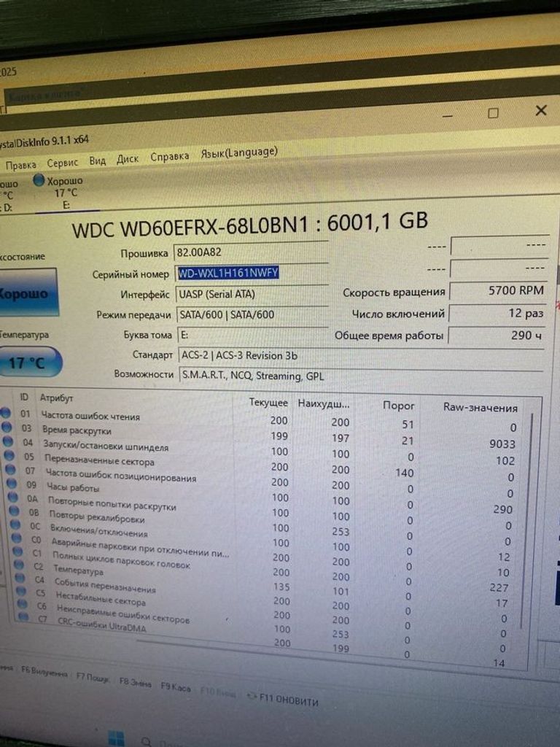
Task: Click the total hours value 290 ч
Action: (x=496, y=335)
